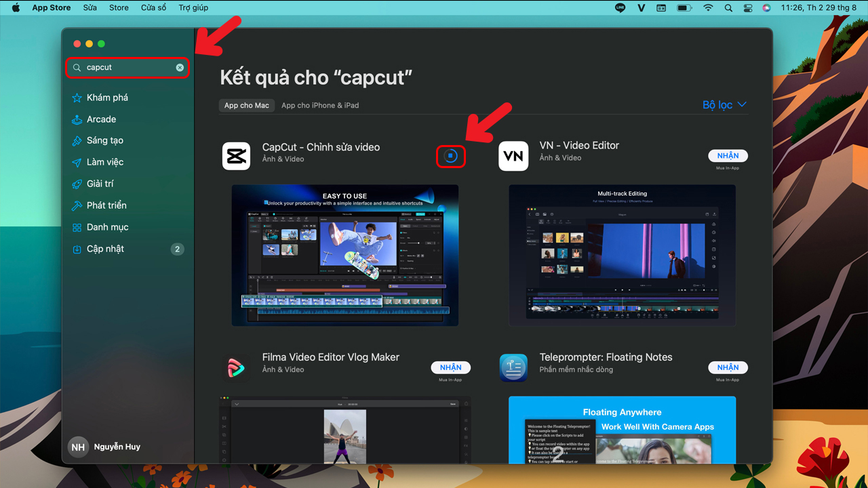Image resolution: width=868 pixels, height=488 pixels.
Task: Click the Siri icon in menu bar
Action: [x=766, y=7]
